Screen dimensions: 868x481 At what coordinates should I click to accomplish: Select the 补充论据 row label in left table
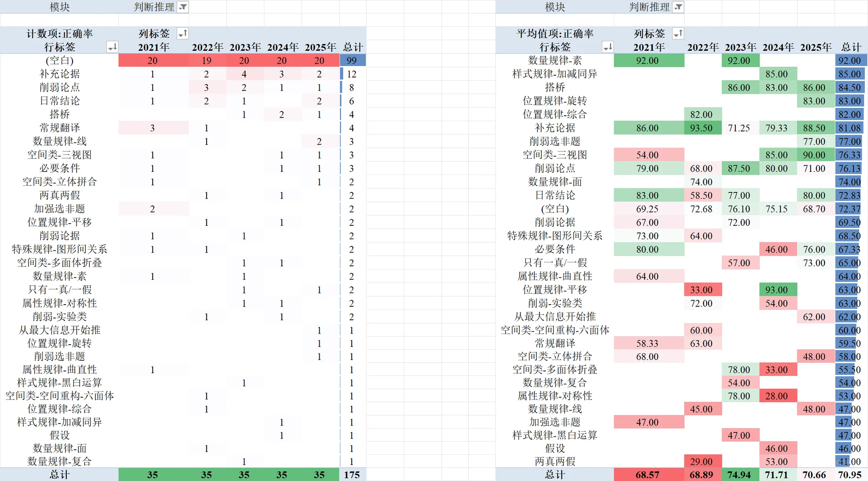pyautogui.click(x=59, y=74)
